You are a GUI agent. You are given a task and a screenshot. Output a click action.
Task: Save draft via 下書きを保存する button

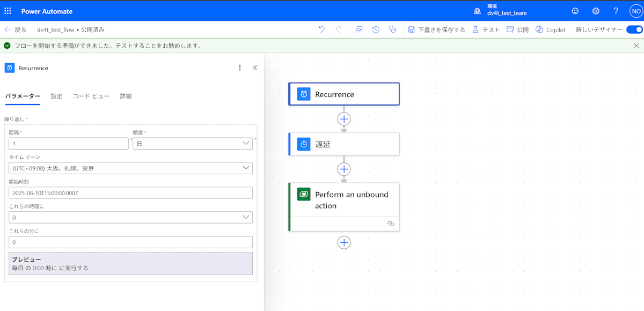tap(436, 30)
